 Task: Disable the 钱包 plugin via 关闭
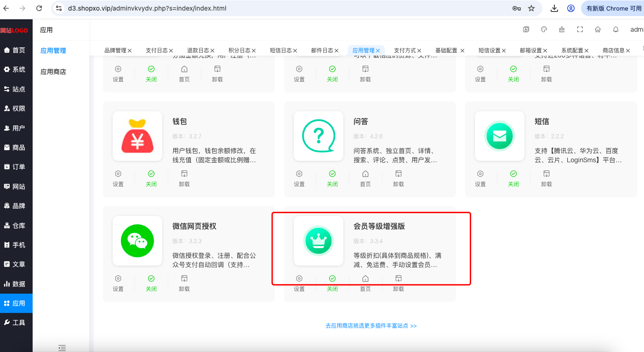pyautogui.click(x=151, y=178)
